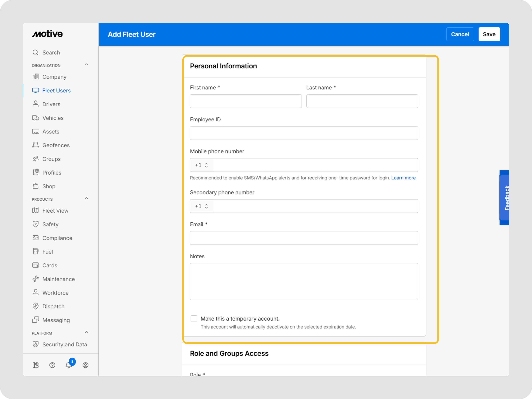
Task: Collapse the Organization section chevron
Action: coord(87,65)
